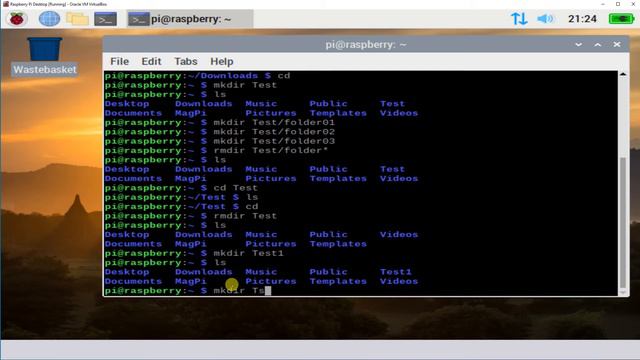Open the File menu in terminal
The height and width of the screenshot is (360, 640).
120,61
